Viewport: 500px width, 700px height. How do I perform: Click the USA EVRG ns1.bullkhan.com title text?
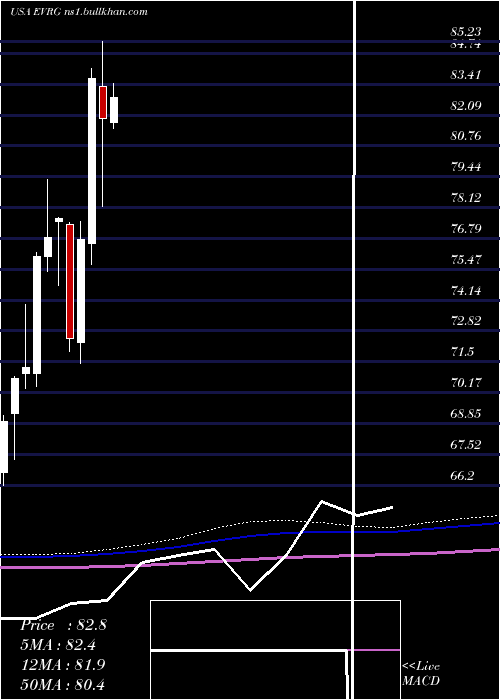coord(79,12)
